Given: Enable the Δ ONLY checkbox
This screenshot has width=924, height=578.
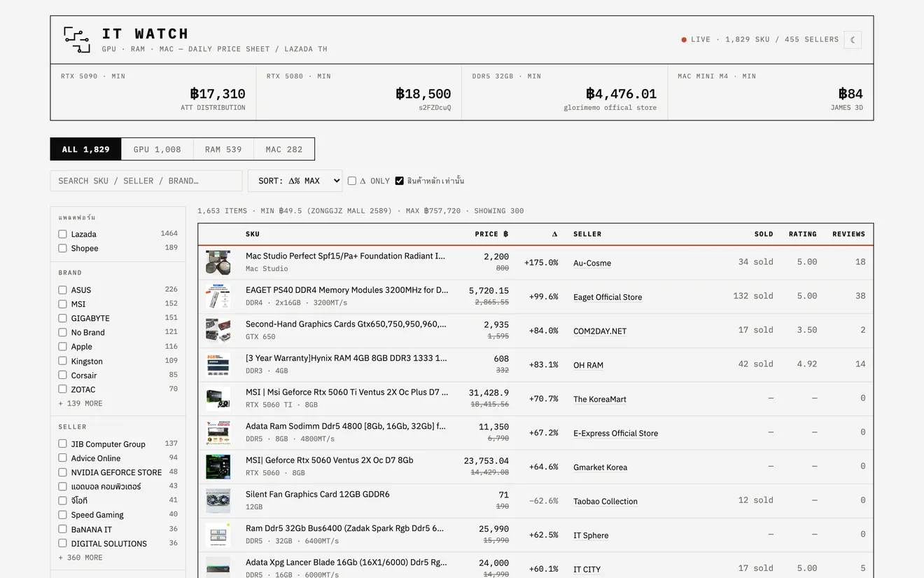Looking at the screenshot, I should (x=352, y=181).
